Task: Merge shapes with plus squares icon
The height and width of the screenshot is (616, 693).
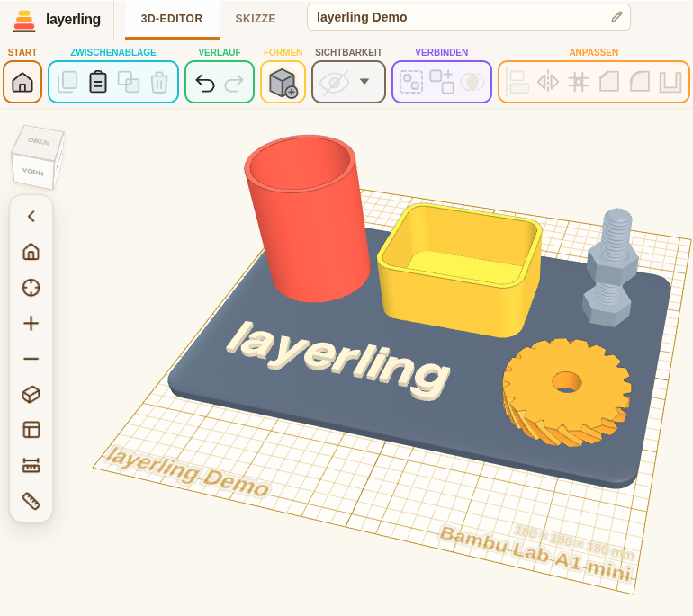Action: [x=442, y=82]
